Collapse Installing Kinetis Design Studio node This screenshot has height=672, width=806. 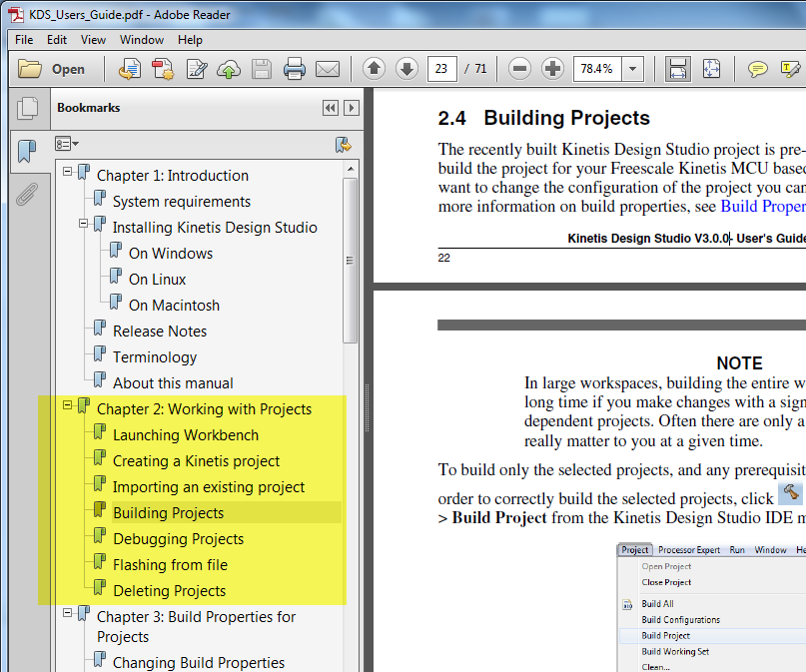coord(83,223)
